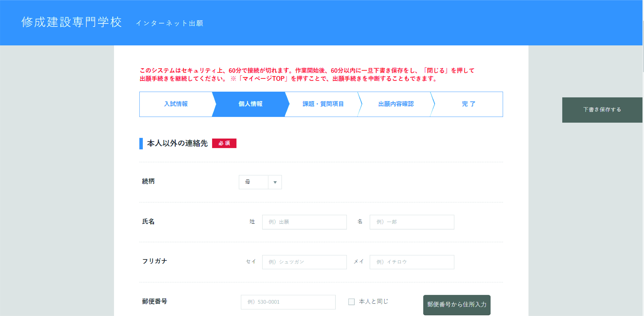Click the 本人以外の連絡先 section heading

[177, 143]
